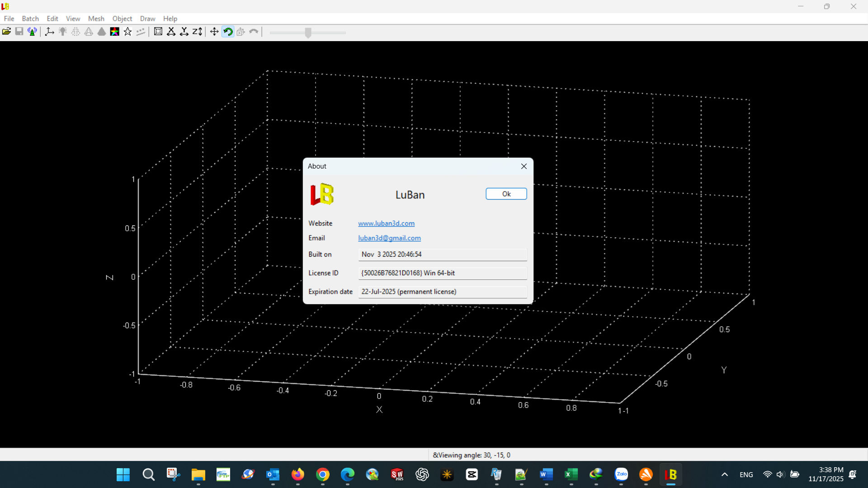868x488 pixels.
Task: Activate the pan move tool
Action: (x=214, y=32)
